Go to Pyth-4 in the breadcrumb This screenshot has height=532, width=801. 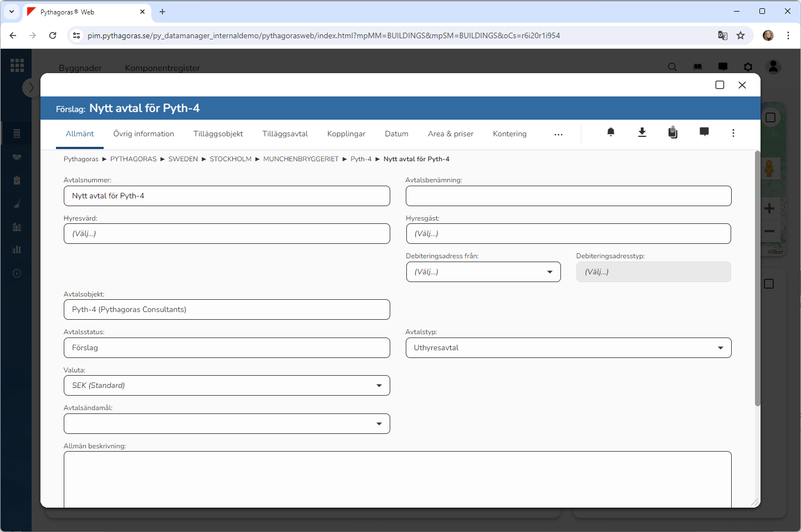[361, 159]
